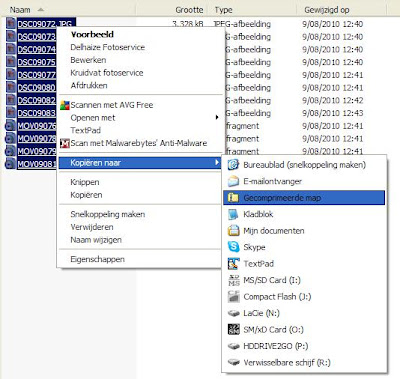Click the AVG Free scan icon
Viewport: 400px width, 379px height.
tap(65, 105)
